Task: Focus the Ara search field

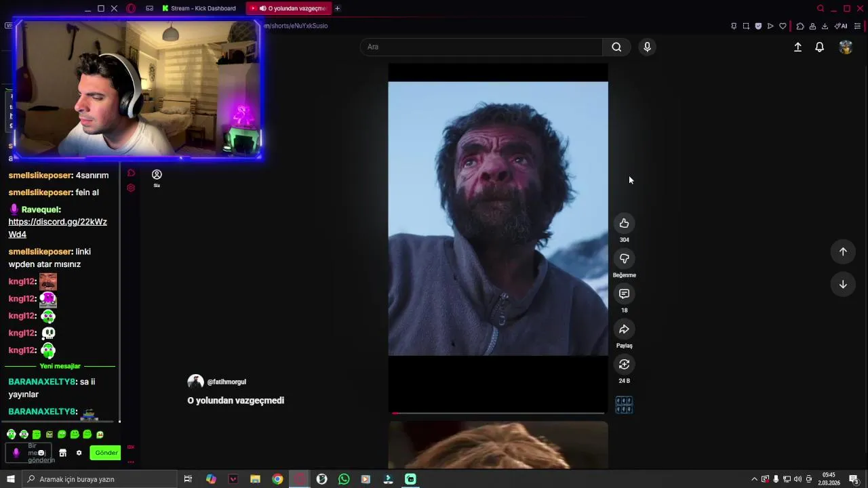Action: pos(481,47)
